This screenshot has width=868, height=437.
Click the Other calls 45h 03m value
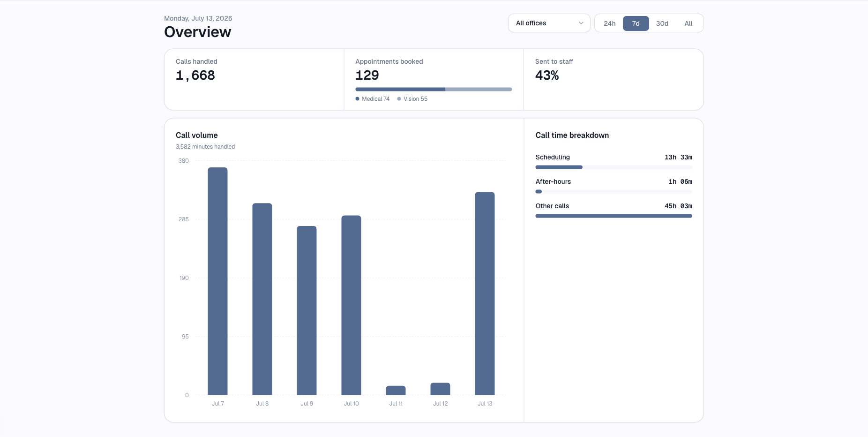678,206
